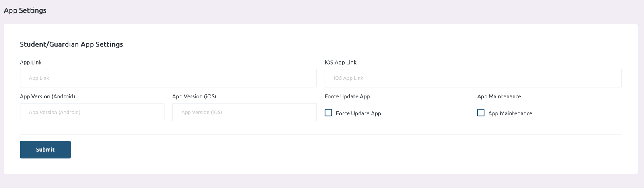Viewport: 644px width, 188px height.
Task: Click the Force Update App heading label
Action: point(347,97)
